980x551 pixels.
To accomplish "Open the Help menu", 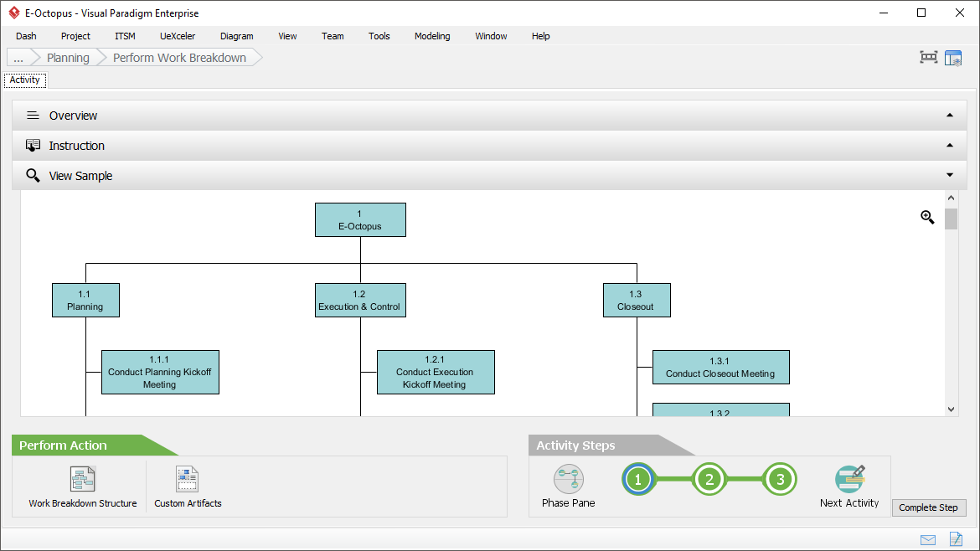I will pyautogui.click(x=540, y=36).
